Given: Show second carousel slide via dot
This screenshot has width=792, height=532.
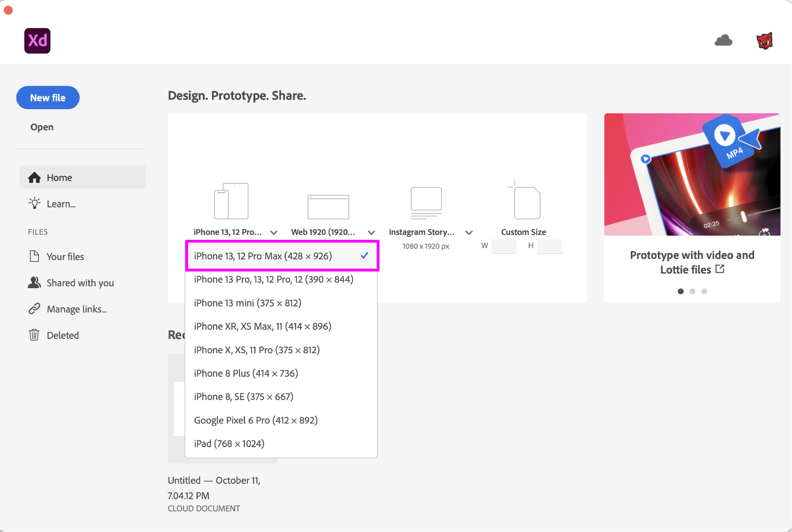Looking at the screenshot, I should pos(692,292).
